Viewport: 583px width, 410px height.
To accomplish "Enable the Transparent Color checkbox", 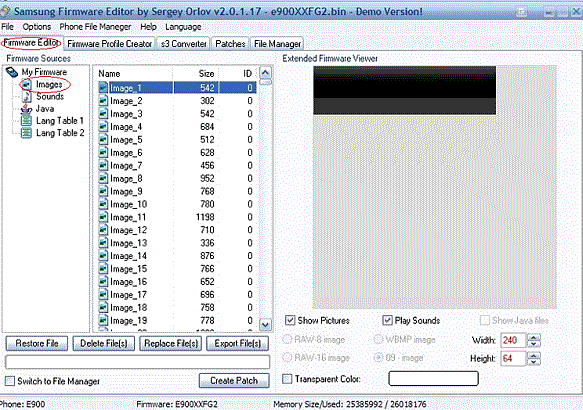I will (287, 379).
